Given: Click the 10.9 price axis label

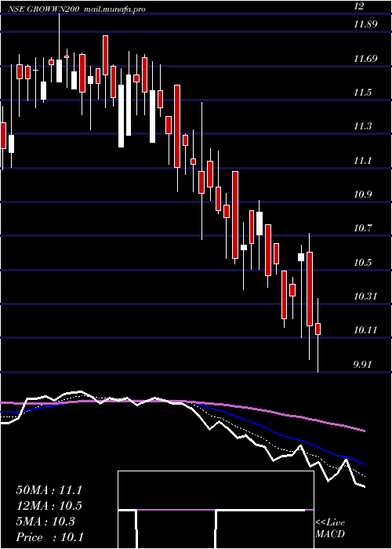Looking at the screenshot, I should [362, 195].
